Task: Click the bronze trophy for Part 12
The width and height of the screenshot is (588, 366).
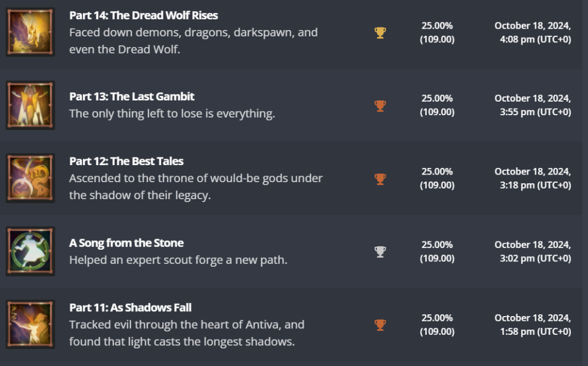Action: [x=380, y=179]
